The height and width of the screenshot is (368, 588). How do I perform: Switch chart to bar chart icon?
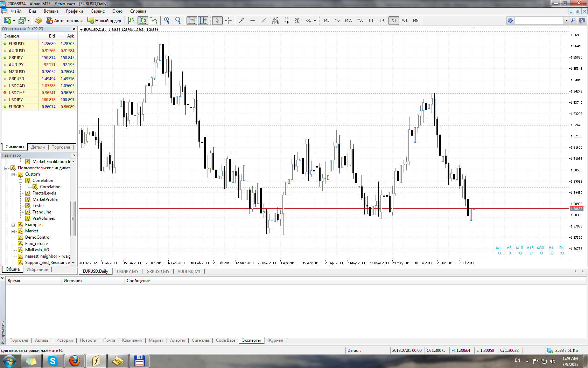point(131,20)
